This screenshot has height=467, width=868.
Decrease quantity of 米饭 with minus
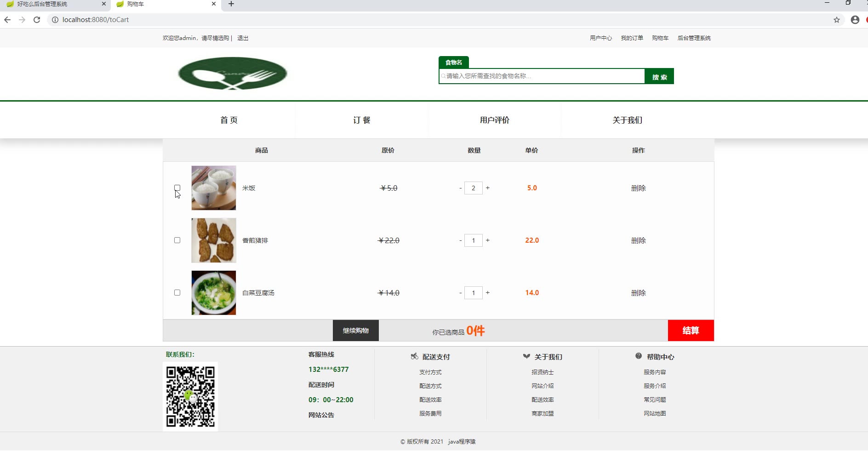tap(460, 188)
